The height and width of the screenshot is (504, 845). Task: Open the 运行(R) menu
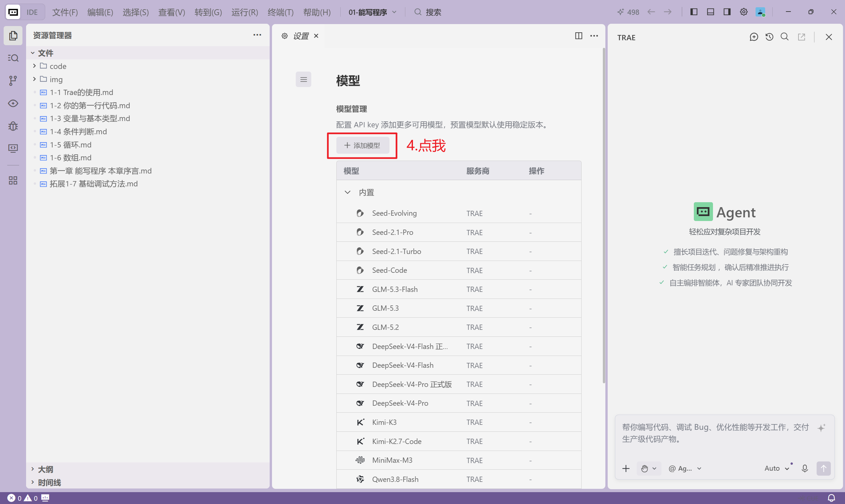coord(245,12)
